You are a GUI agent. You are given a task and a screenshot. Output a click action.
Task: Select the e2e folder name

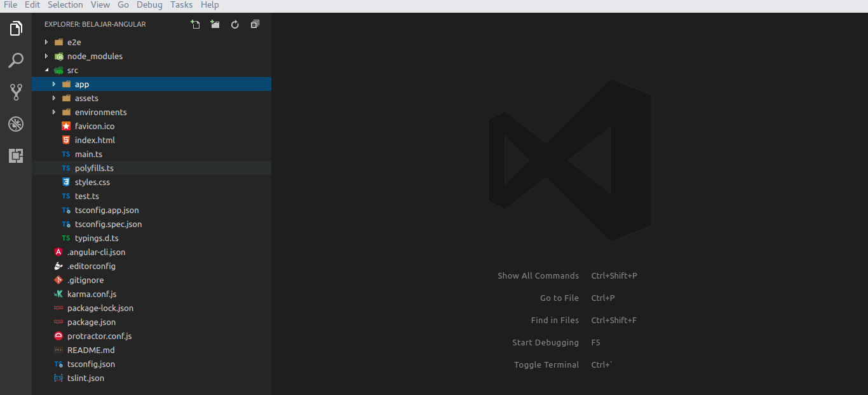pyautogui.click(x=74, y=42)
